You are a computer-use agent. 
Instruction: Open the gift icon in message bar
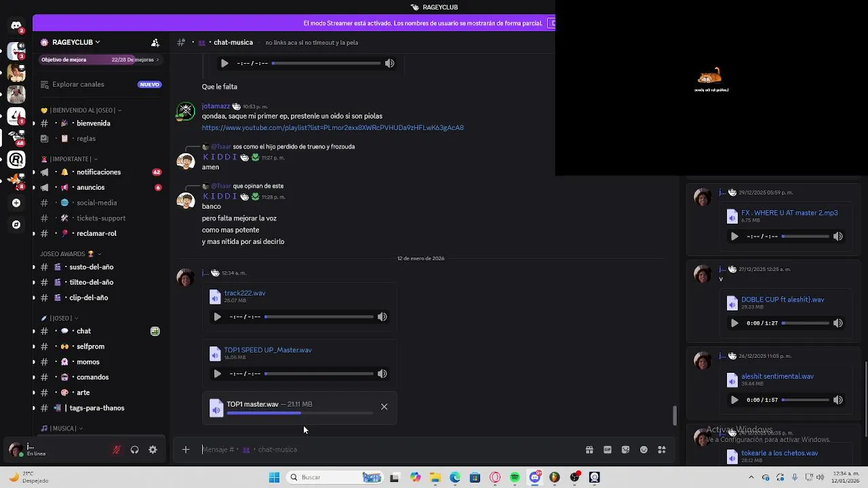[589, 449]
